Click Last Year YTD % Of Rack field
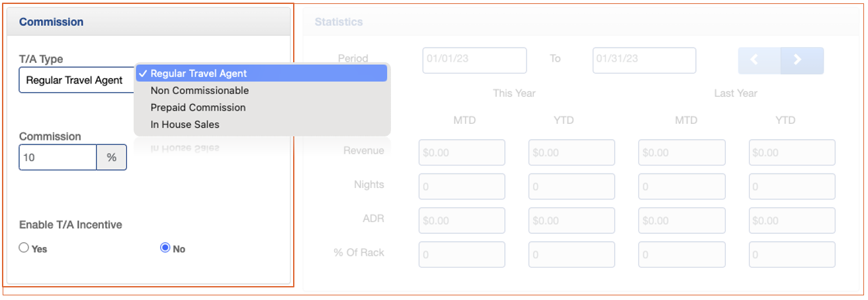The width and height of the screenshot is (868, 300). (x=791, y=254)
